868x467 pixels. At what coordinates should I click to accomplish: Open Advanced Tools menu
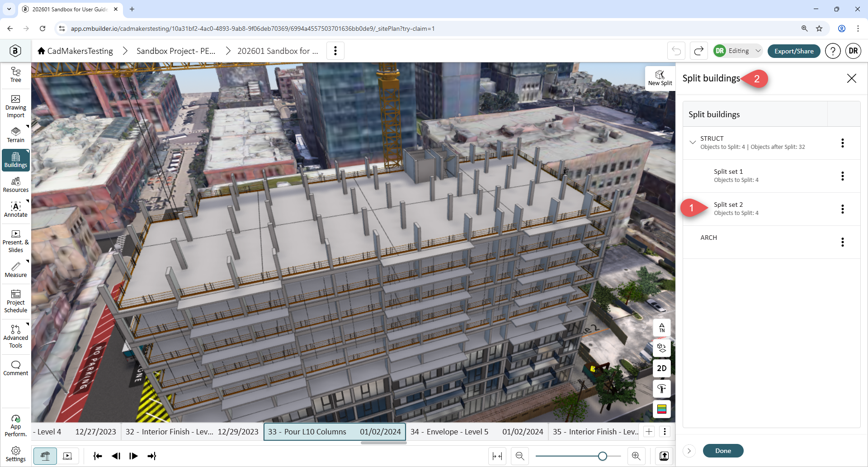(15, 336)
